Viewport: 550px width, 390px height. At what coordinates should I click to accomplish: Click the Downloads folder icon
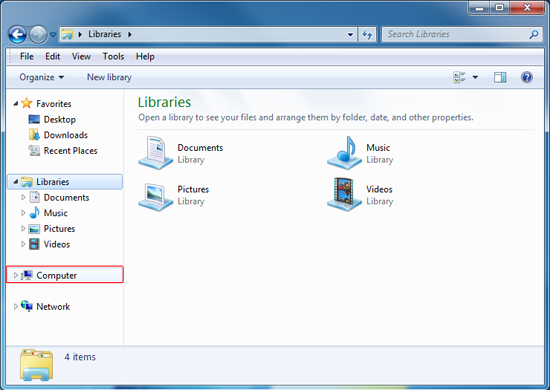34,135
